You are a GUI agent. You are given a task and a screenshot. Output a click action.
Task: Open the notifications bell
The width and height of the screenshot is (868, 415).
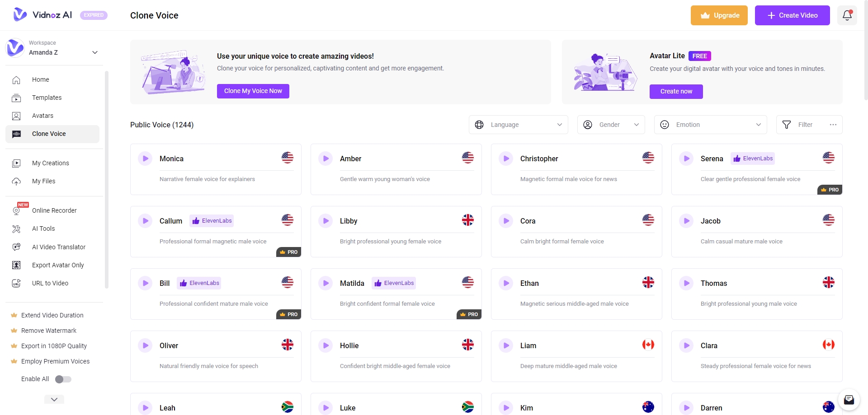pyautogui.click(x=847, y=15)
